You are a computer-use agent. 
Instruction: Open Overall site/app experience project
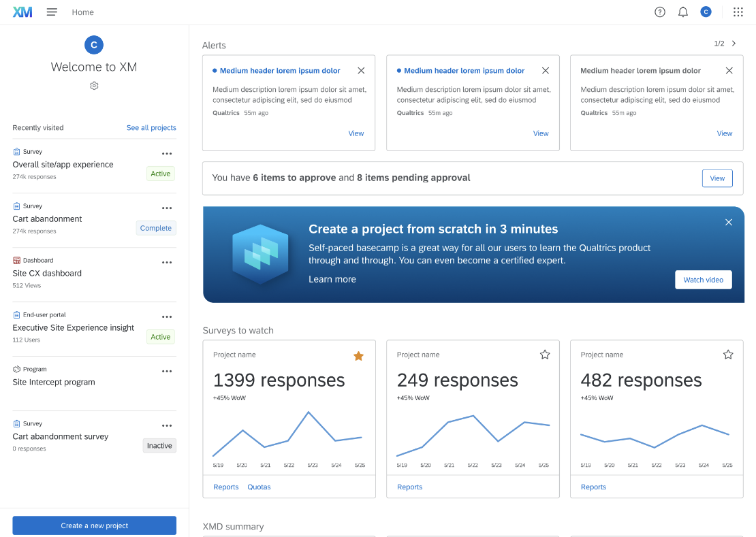(63, 164)
